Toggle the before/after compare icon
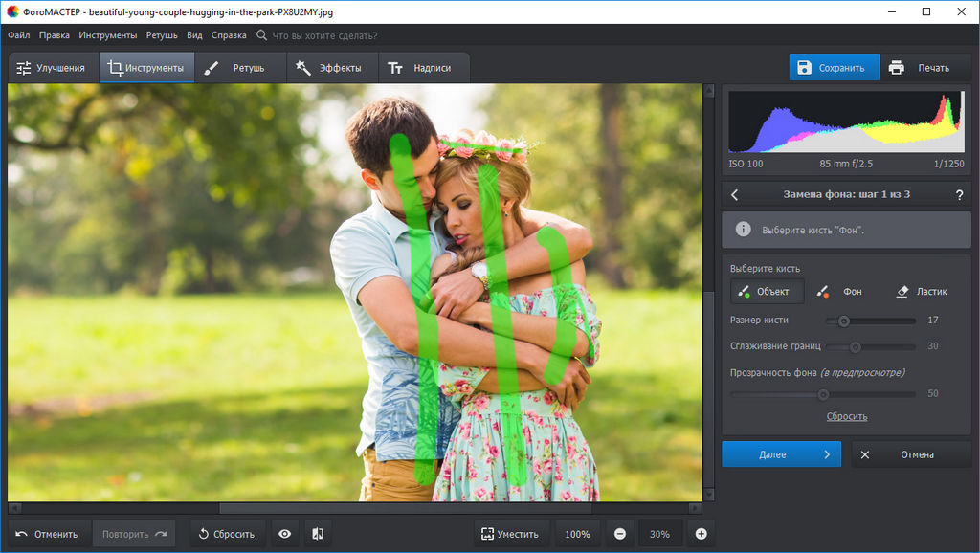This screenshot has height=553, width=980. [x=316, y=534]
